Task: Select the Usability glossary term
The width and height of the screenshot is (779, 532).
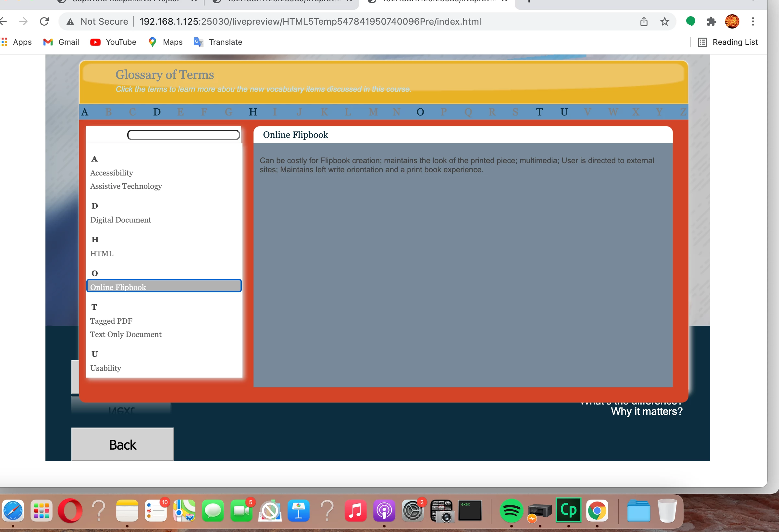Action: pyautogui.click(x=105, y=368)
